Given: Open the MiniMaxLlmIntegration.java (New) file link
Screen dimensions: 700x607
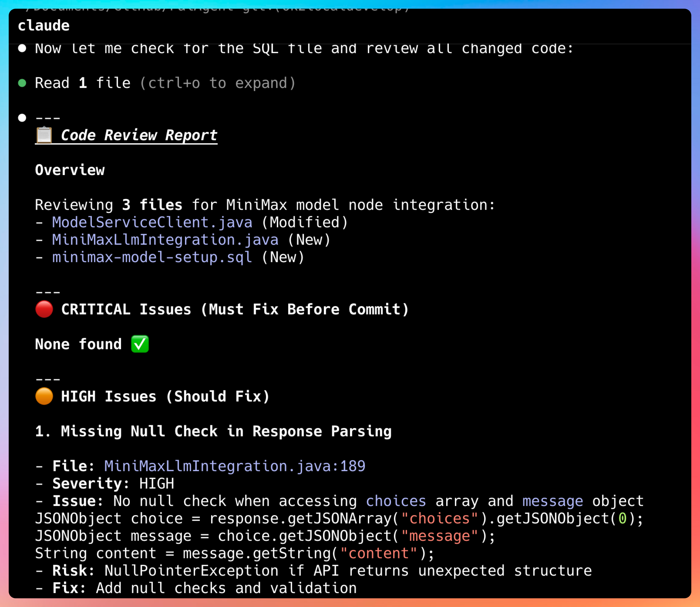Looking at the screenshot, I should (165, 240).
